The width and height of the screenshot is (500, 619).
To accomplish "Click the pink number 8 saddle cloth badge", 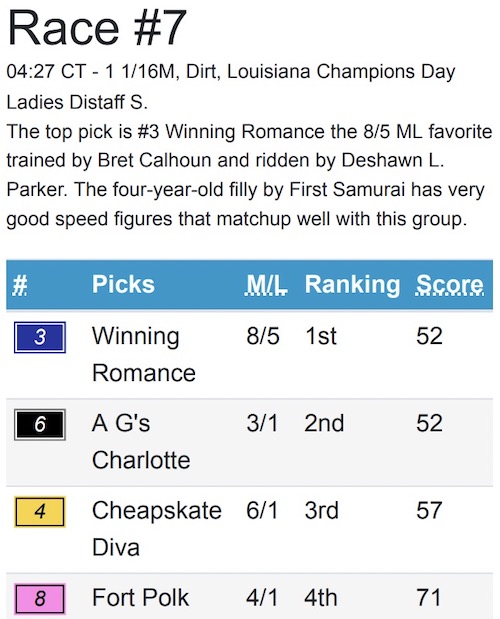I will point(40,599).
